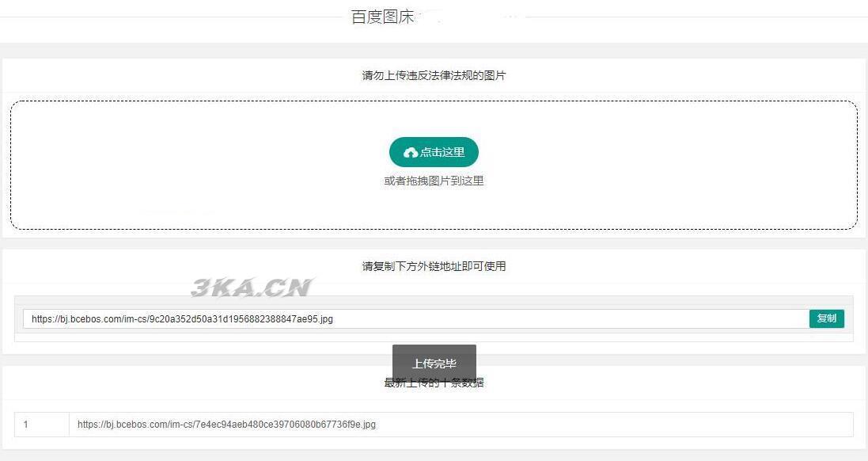
Task: Click the end of the 9c20a352 link text
Action: [332, 319]
